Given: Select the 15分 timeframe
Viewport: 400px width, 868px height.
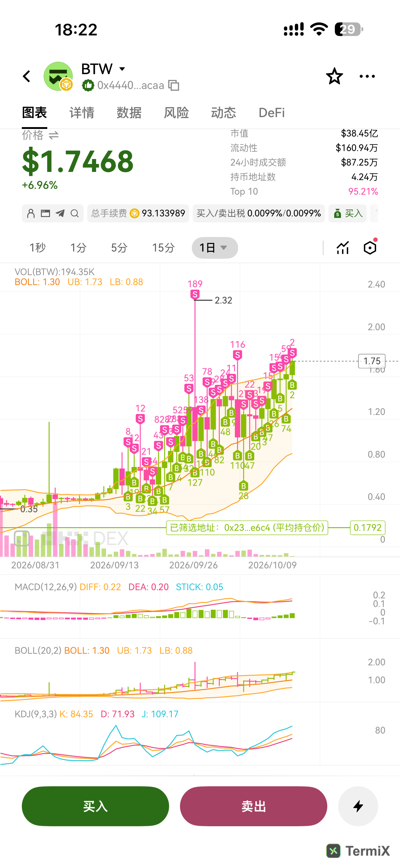Looking at the screenshot, I should pyautogui.click(x=163, y=248).
